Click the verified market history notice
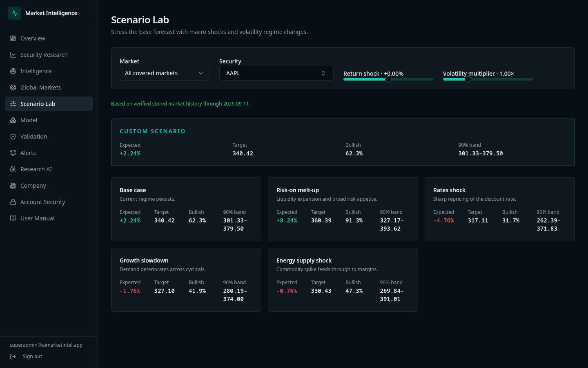Image resolution: width=588 pixels, height=368 pixels. [x=180, y=104]
